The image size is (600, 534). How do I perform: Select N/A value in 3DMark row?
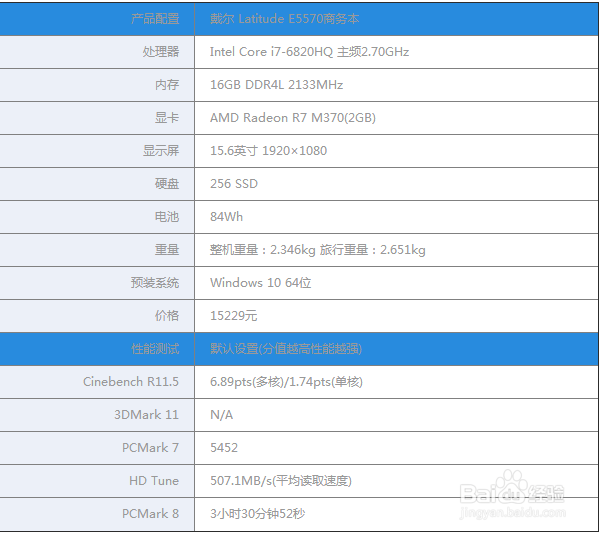click(222, 415)
